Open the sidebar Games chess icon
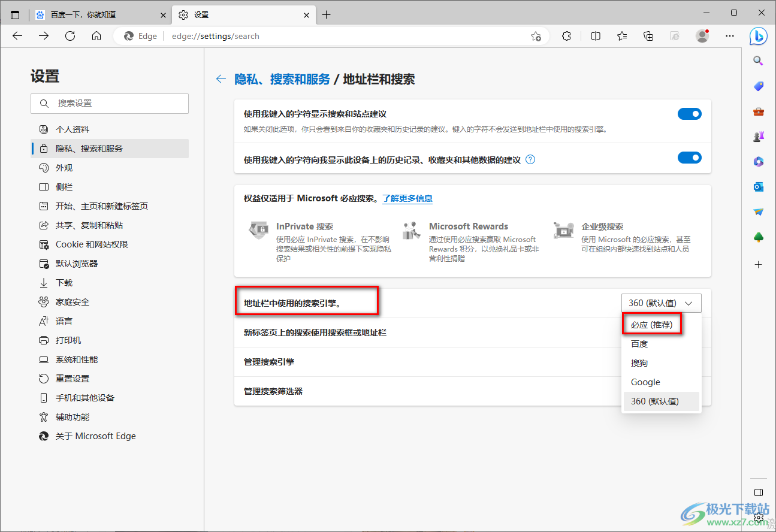This screenshot has width=776, height=532. point(759,137)
